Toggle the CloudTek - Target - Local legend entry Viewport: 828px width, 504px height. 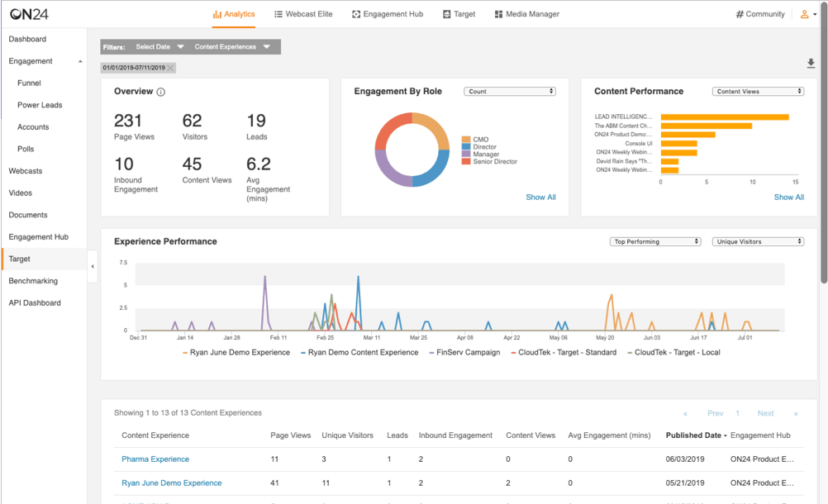tap(673, 353)
